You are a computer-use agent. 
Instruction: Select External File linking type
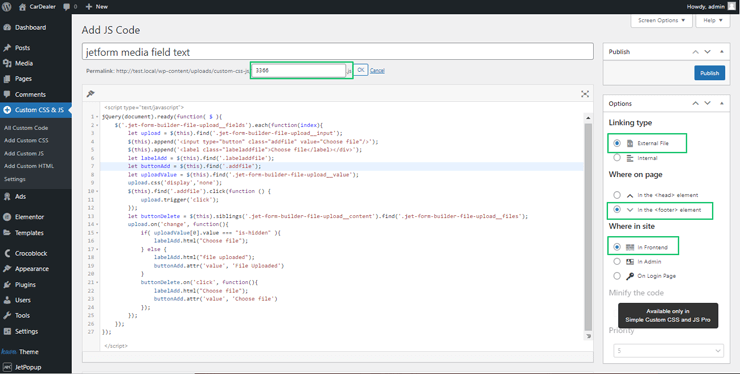pos(617,143)
